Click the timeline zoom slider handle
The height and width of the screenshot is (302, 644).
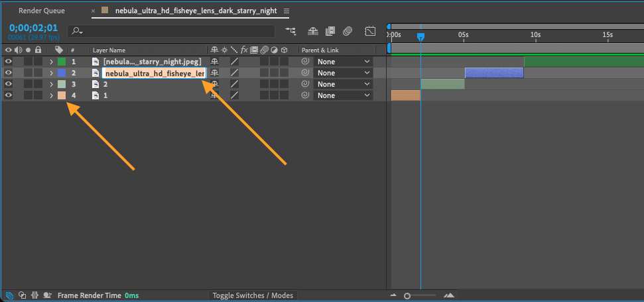pos(407,295)
